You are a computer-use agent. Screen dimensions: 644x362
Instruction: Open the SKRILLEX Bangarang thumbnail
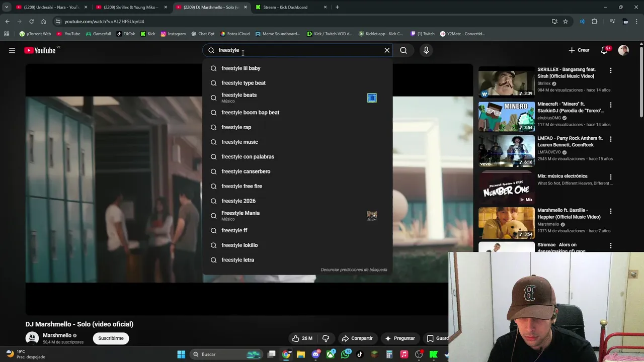[507, 82]
